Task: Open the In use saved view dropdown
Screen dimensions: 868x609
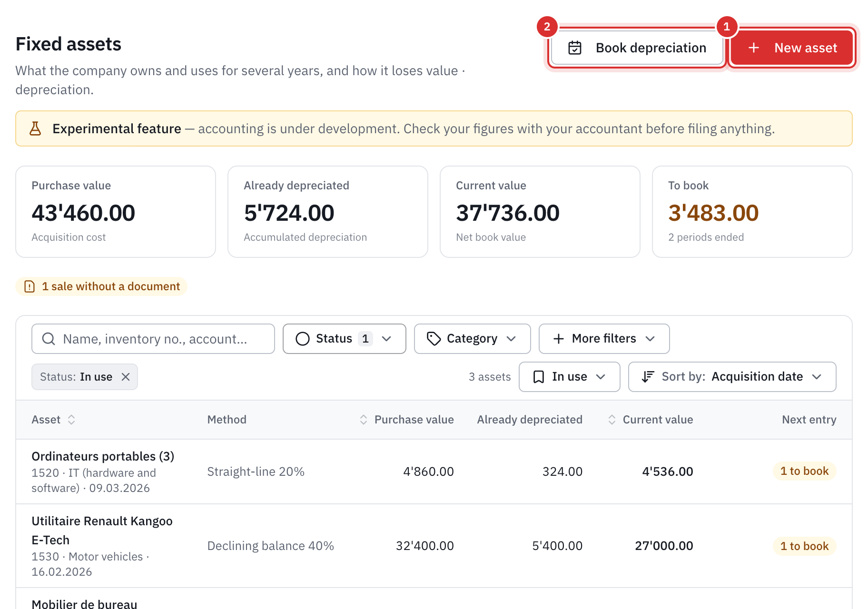Action: point(570,377)
